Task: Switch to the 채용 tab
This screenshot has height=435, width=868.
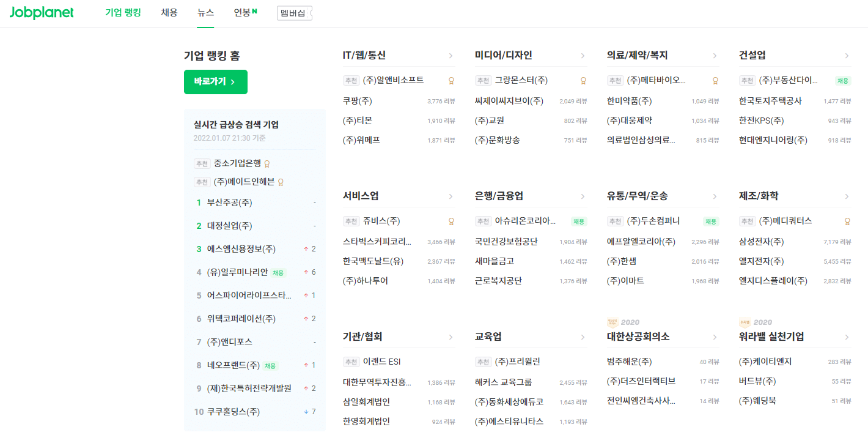Action: [169, 12]
